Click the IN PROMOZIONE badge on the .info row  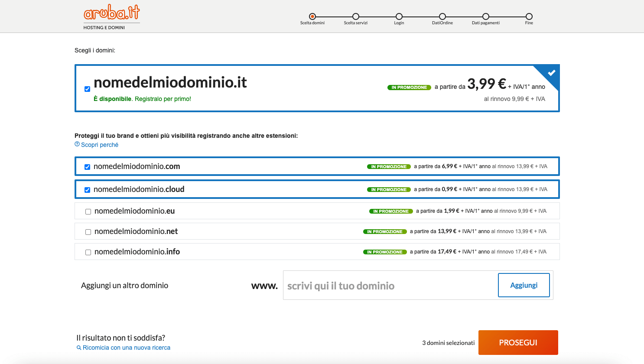(x=384, y=252)
